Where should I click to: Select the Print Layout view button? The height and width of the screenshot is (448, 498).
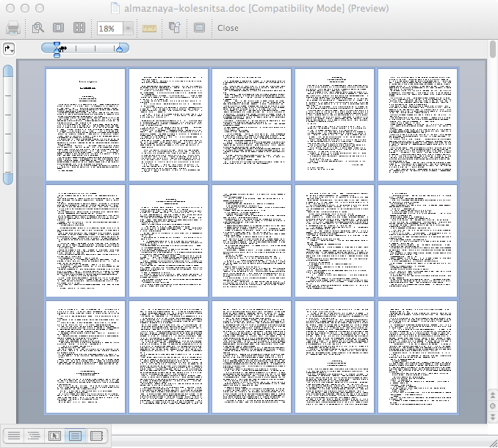pos(75,436)
